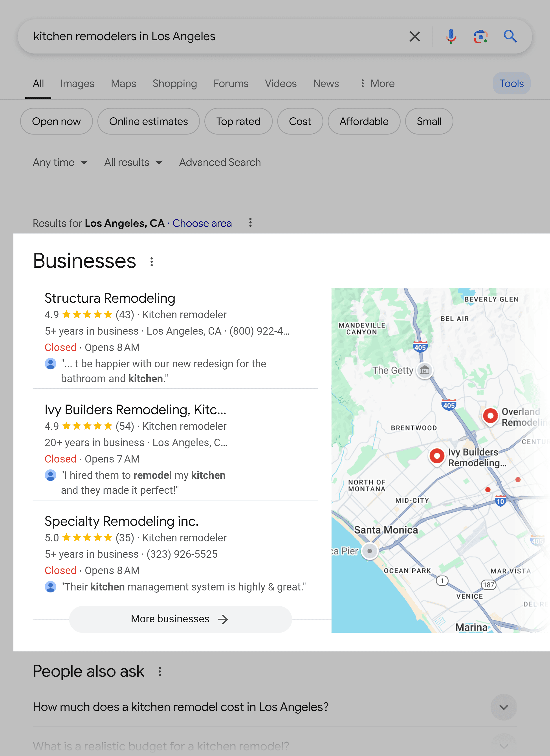Open the Structura Remodeling listing
The width and height of the screenshot is (550, 756).
pyautogui.click(x=110, y=298)
